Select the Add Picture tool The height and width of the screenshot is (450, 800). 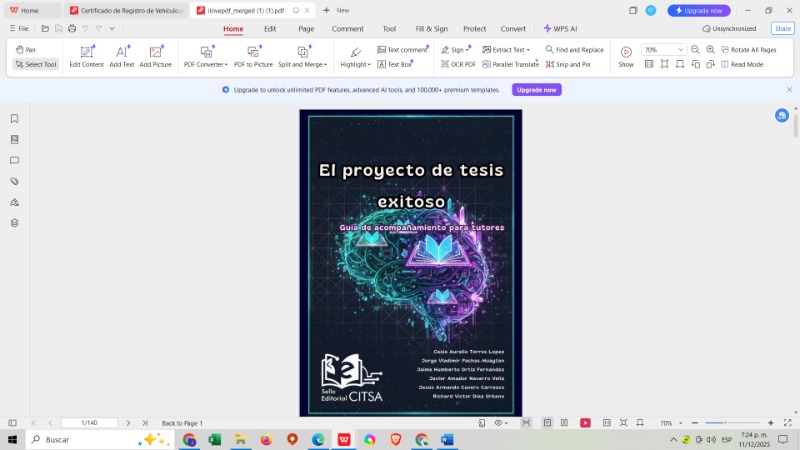[155, 56]
